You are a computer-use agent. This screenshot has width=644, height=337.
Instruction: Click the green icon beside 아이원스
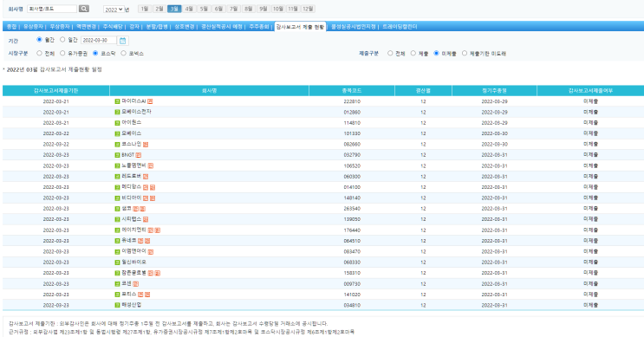tap(117, 123)
